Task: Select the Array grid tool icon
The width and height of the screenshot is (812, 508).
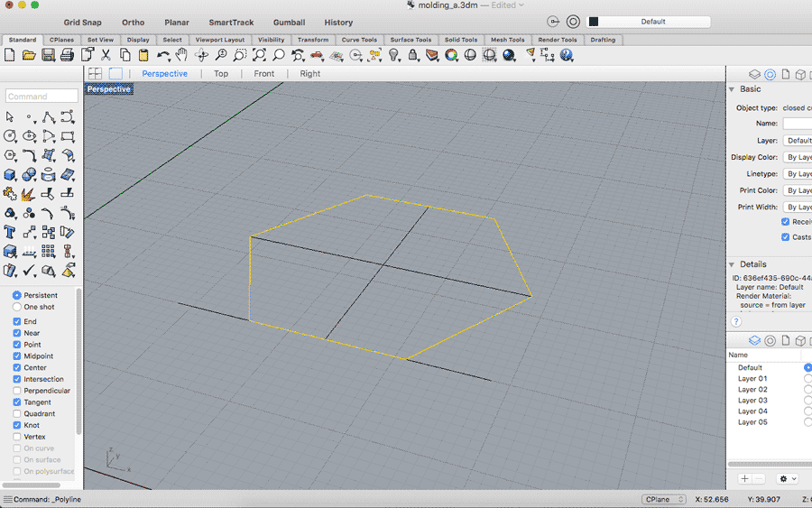Action: pyautogui.click(x=48, y=251)
